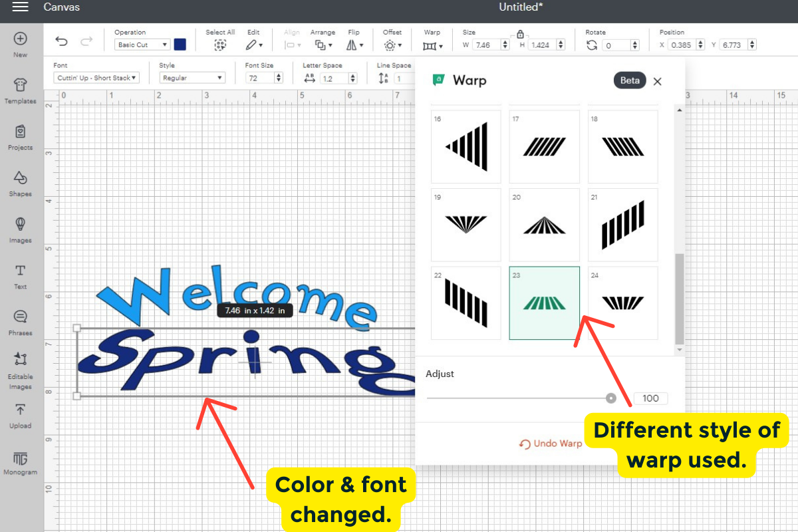Image resolution: width=798 pixels, height=532 pixels.
Task: Click the Adjust slider handle
Action: [611, 398]
